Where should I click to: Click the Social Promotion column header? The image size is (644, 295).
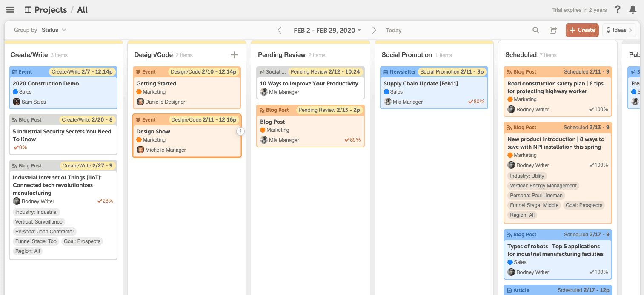pos(407,55)
